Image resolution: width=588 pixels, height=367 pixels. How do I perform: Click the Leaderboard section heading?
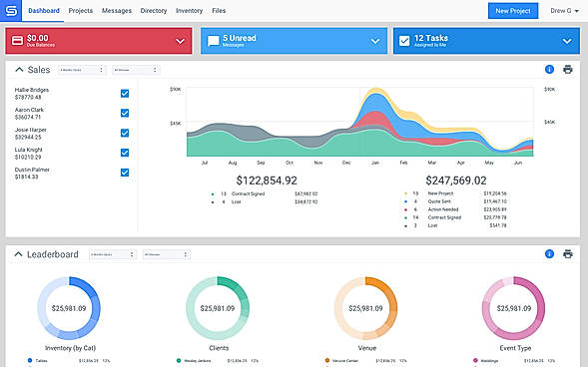[53, 254]
